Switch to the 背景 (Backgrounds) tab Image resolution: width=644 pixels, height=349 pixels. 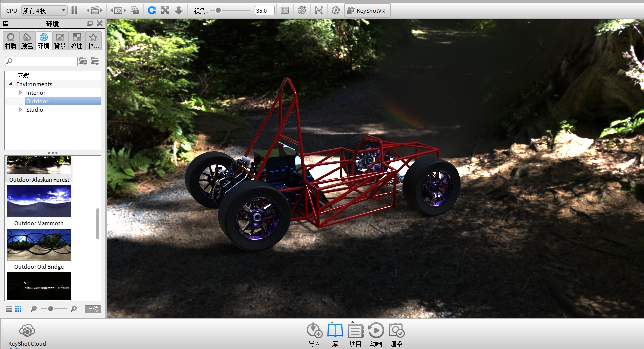click(60, 40)
